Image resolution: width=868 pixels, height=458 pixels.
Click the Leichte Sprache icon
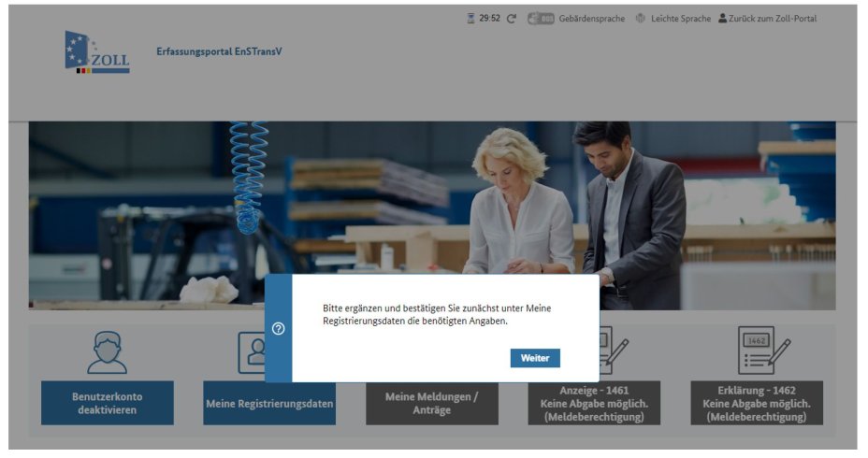[x=641, y=19]
